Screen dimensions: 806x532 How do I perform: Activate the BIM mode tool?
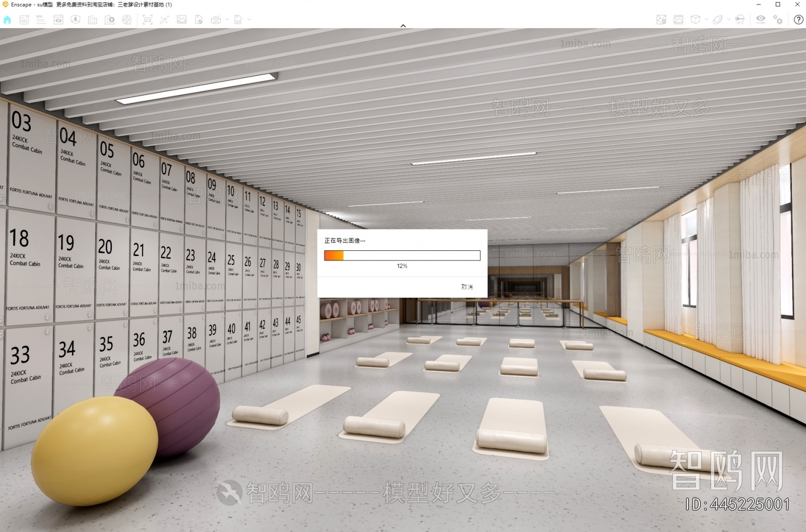coord(40,20)
